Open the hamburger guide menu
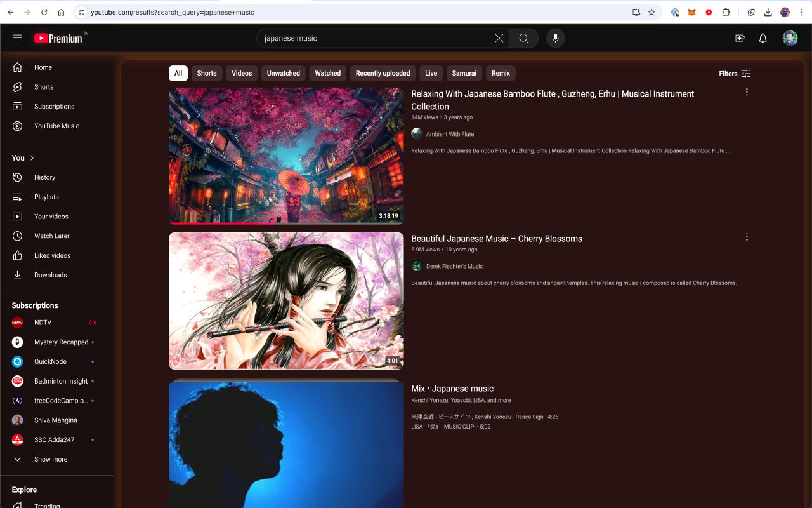This screenshot has width=812, height=508. tap(17, 38)
